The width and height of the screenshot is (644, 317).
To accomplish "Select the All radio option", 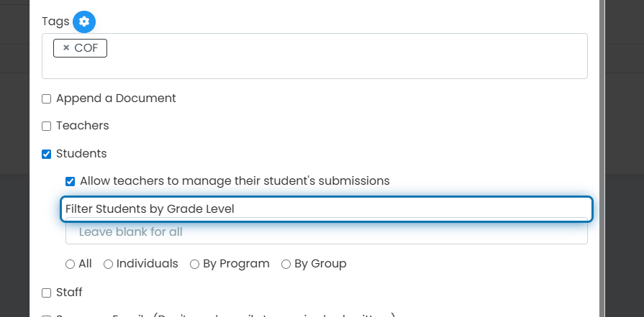I will [71, 265].
